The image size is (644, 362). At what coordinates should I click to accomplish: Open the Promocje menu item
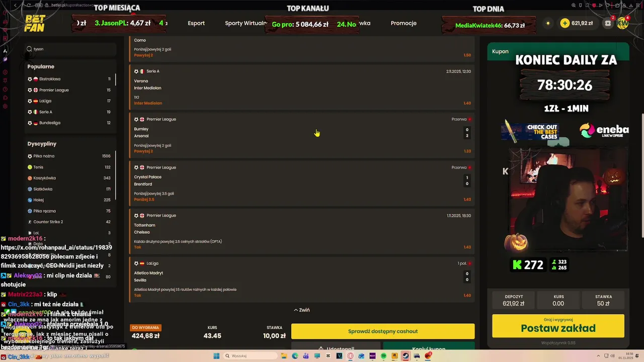tap(404, 23)
